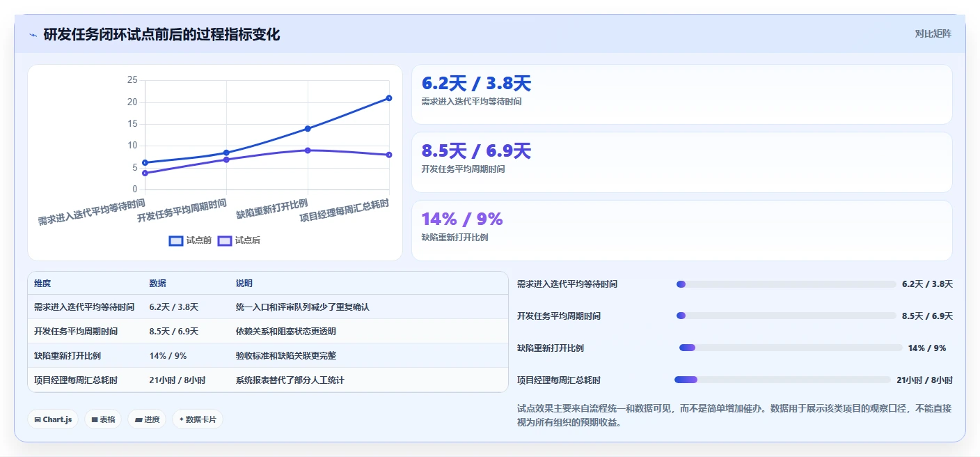
Task: Click the 试点前 data point at 开发任务平均周期时间
Action: [x=226, y=153]
